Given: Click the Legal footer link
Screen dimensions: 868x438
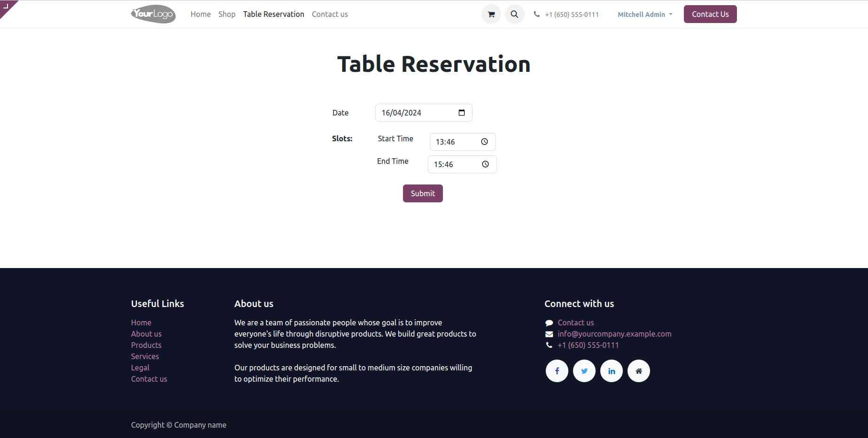Looking at the screenshot, I should click(x=140, y=368).
